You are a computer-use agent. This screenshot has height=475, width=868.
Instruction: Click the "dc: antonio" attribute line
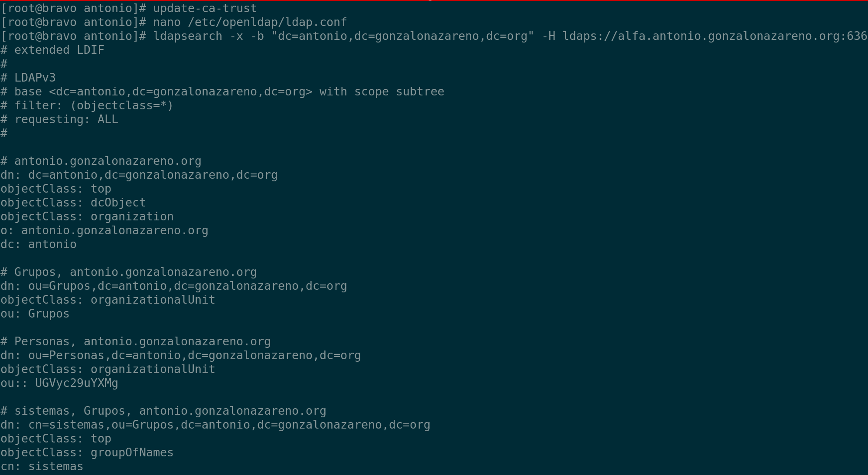tap(39, 244)
